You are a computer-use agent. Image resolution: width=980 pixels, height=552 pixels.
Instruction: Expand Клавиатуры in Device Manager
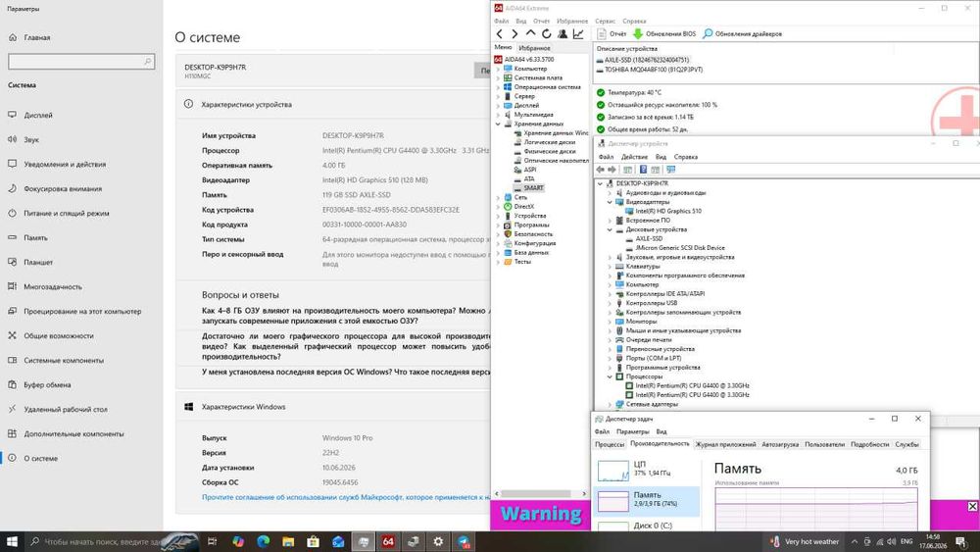610,267
